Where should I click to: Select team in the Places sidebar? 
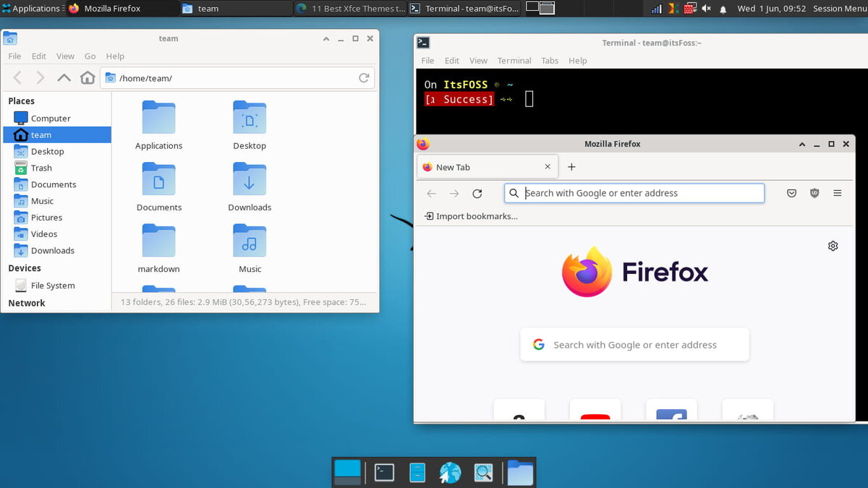point(57,134)
